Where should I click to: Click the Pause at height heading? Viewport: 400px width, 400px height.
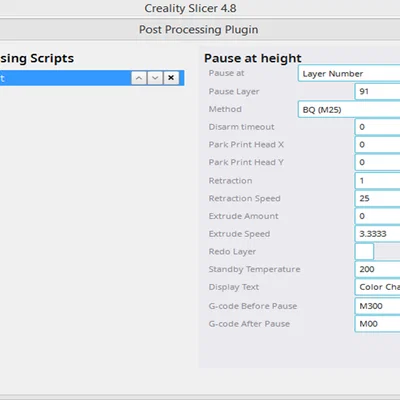coord(253,58)
